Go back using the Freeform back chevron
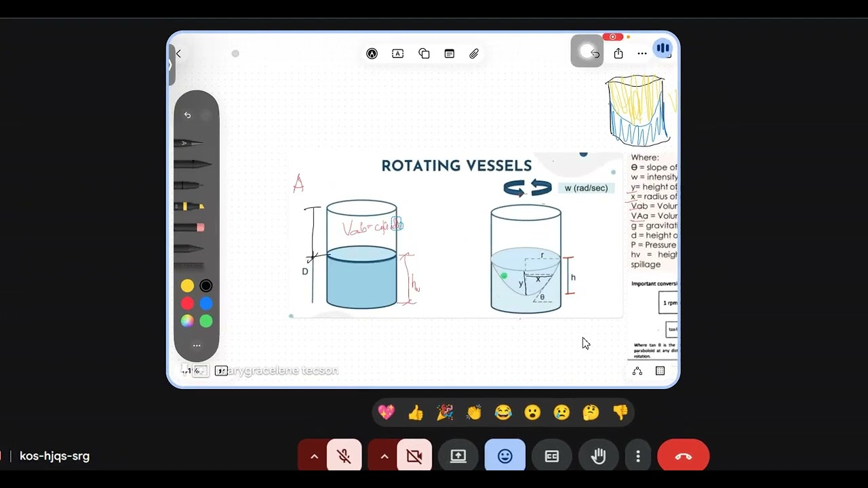Image resolution: width=868 pixels, height=488 pixels. pos(178,54)
